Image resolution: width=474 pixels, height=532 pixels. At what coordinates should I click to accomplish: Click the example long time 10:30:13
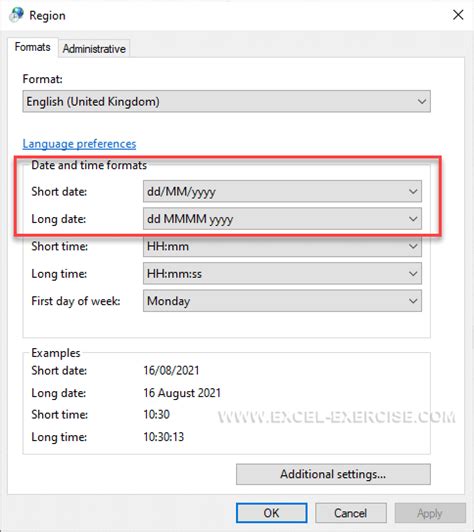point(164,437)
